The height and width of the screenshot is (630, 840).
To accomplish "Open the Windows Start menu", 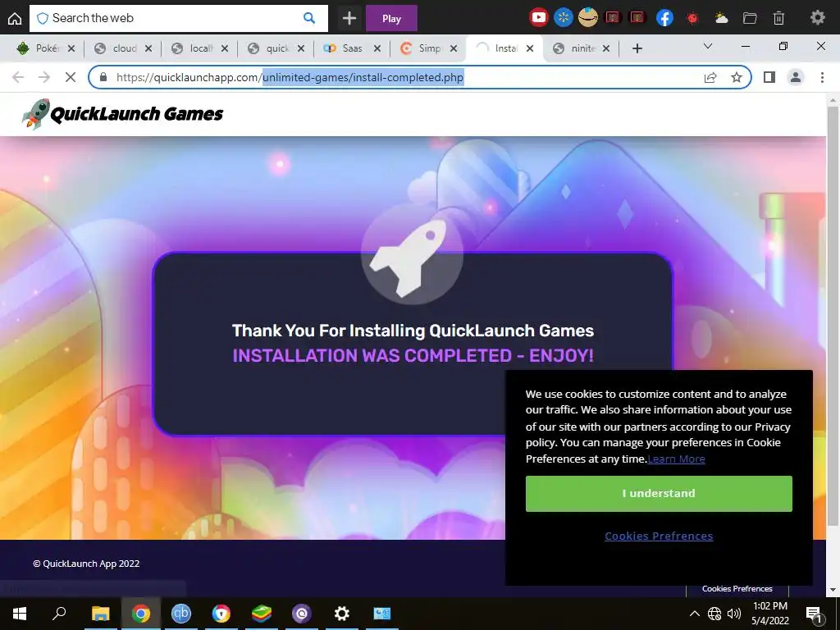I will pos(20,614).
